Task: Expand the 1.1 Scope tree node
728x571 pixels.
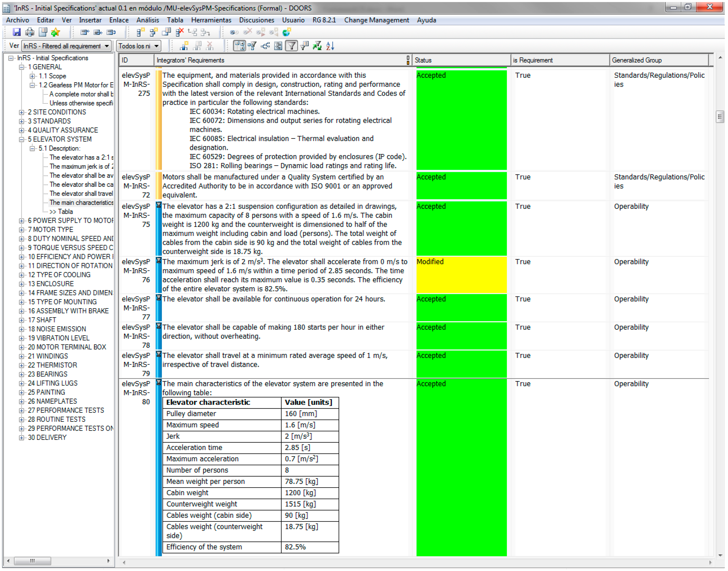Action: point(33,76)
